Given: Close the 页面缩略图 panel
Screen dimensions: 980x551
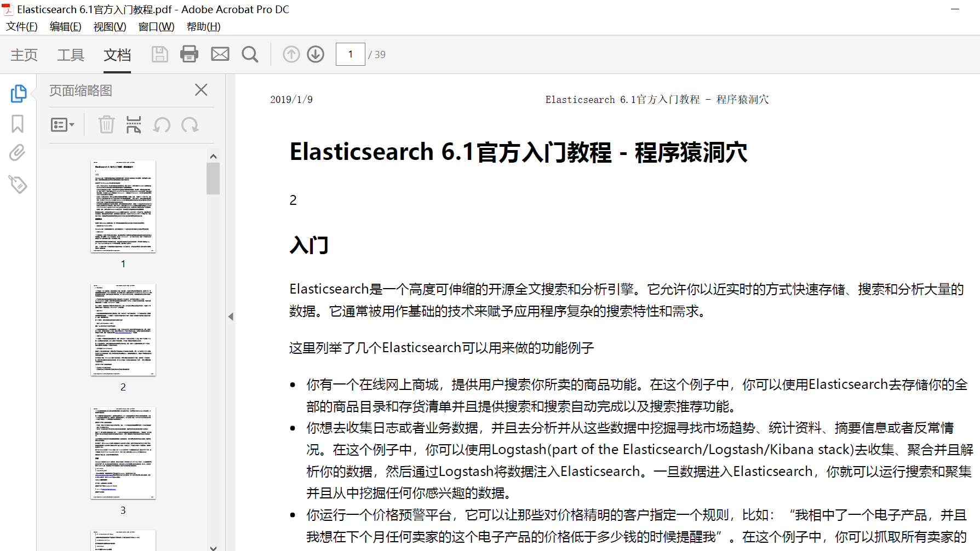Looking at the screenshot, I should (x=201, y=90).
